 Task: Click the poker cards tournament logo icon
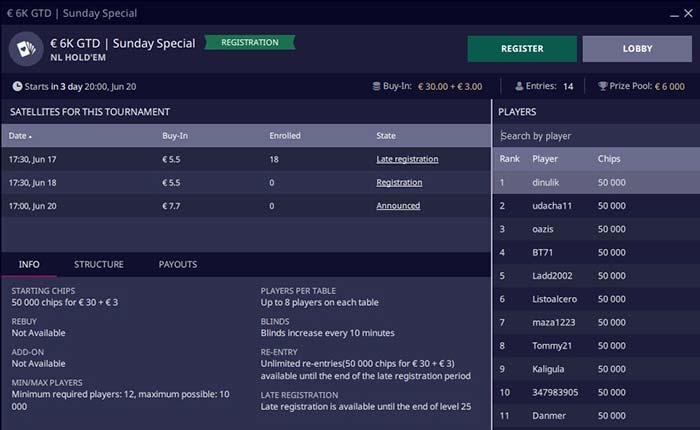point(26,49)
